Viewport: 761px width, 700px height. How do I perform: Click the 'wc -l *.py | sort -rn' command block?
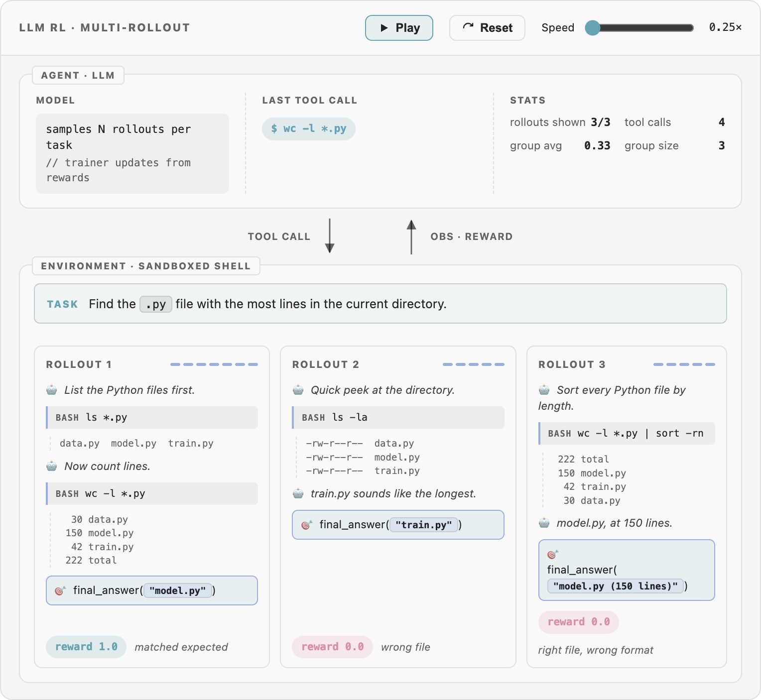(627, 433)
